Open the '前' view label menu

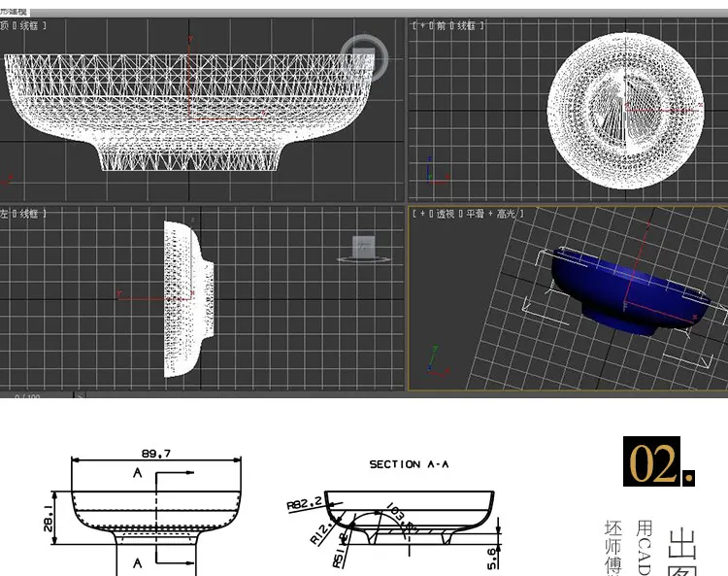(441, 25)
